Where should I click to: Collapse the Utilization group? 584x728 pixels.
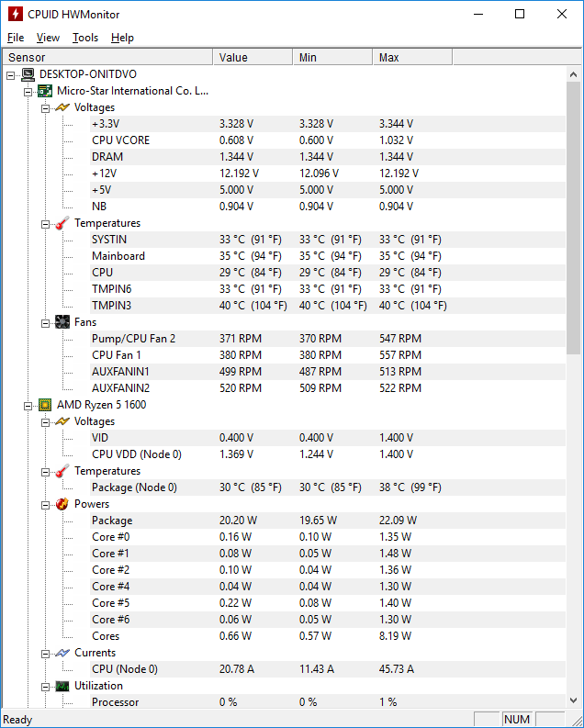pyautogui.click(x=45, y=687)
